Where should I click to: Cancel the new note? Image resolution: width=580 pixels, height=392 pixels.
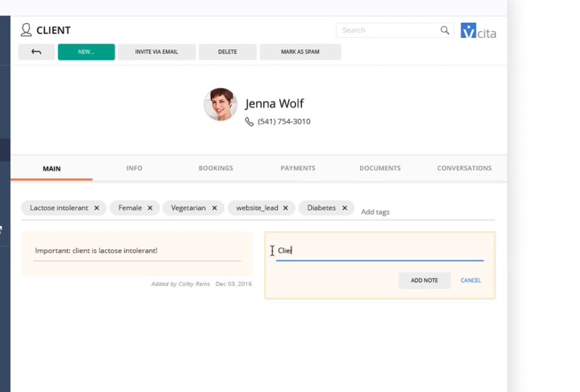tap(470, 281)
